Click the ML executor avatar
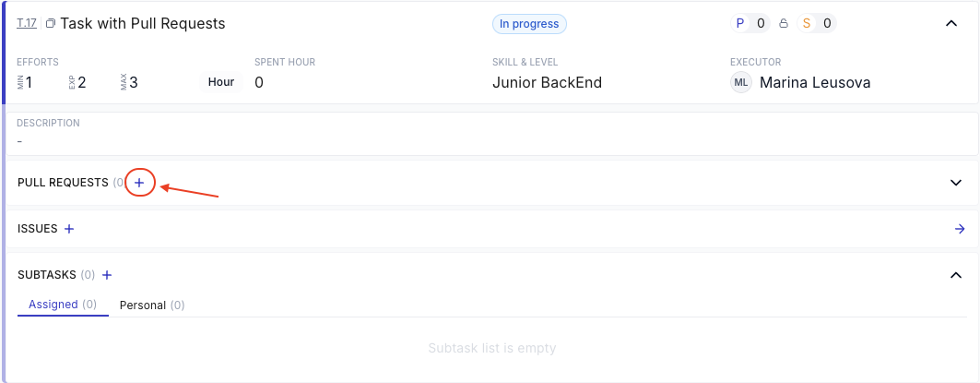The image size is (980, 383). point(740,83)
